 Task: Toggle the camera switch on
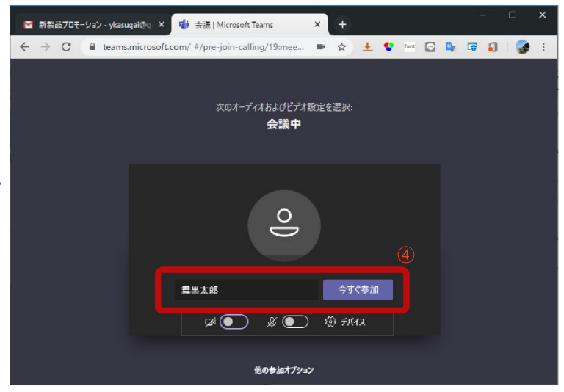click(x=234, y=322)
